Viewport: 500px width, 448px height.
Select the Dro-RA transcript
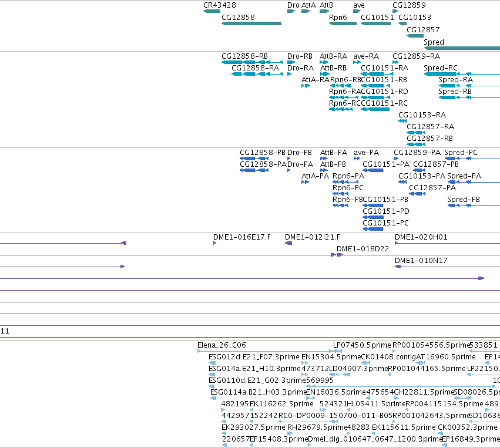point(290,74)
